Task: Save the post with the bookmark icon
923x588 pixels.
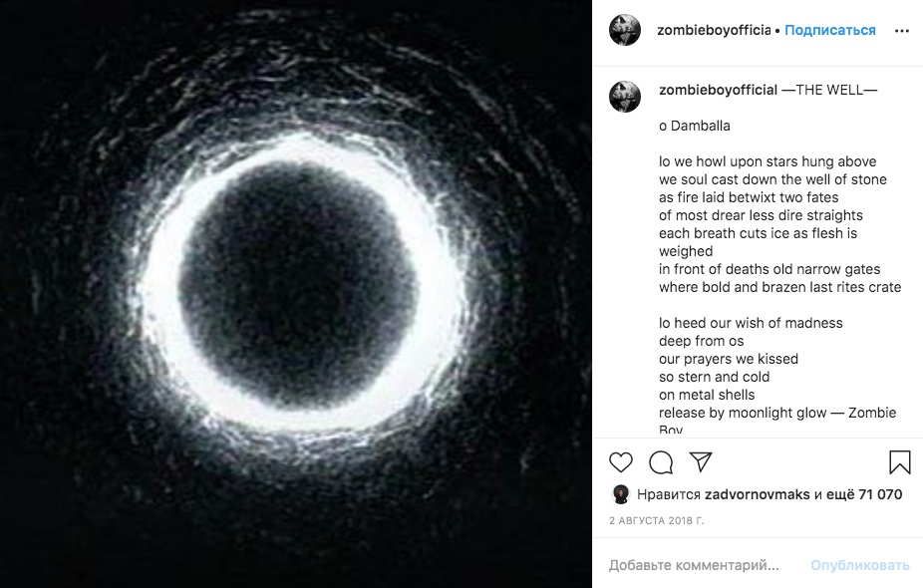Action: 899,462
